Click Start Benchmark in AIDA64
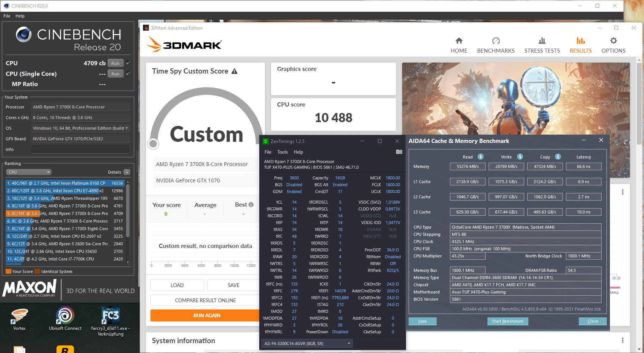This screenshot has height=353, width=644. pyautogui.click(x=508, y=321)
